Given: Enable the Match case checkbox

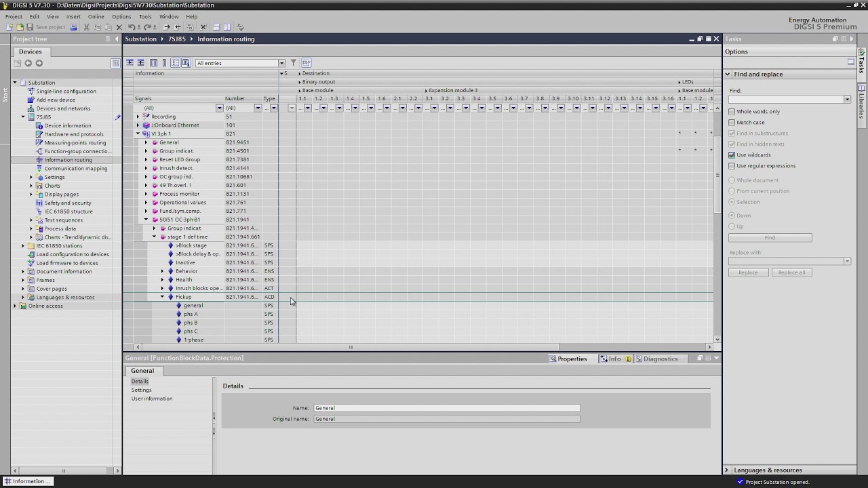Looking at the screenshot, I should [732, 123].
